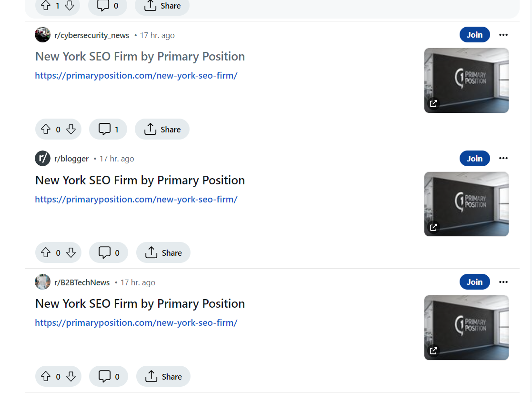This screenshot has width=532, height=402.
Task: Join the r/cybersecurity_news community
Action: point(474,35)
